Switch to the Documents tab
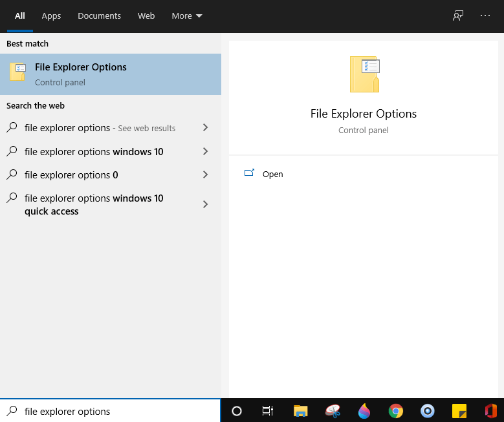The width and height of the screenshot is (504, 422). (x=99, y=16)
